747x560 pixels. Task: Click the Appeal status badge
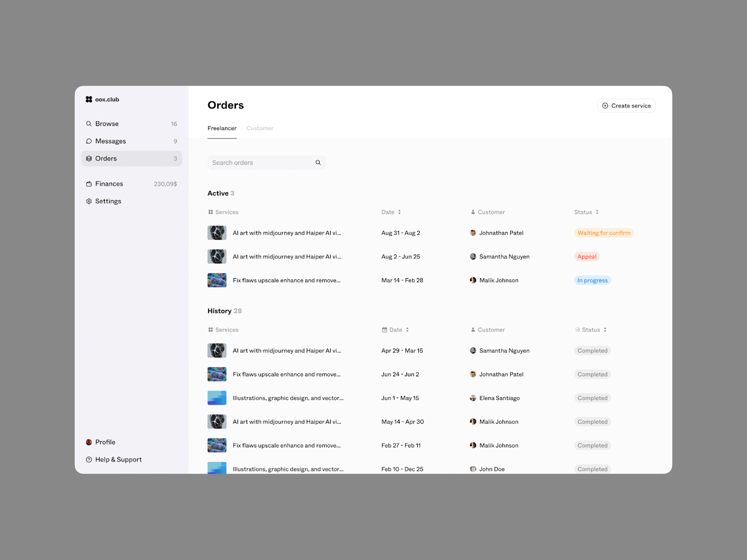[x=587, y=257]
